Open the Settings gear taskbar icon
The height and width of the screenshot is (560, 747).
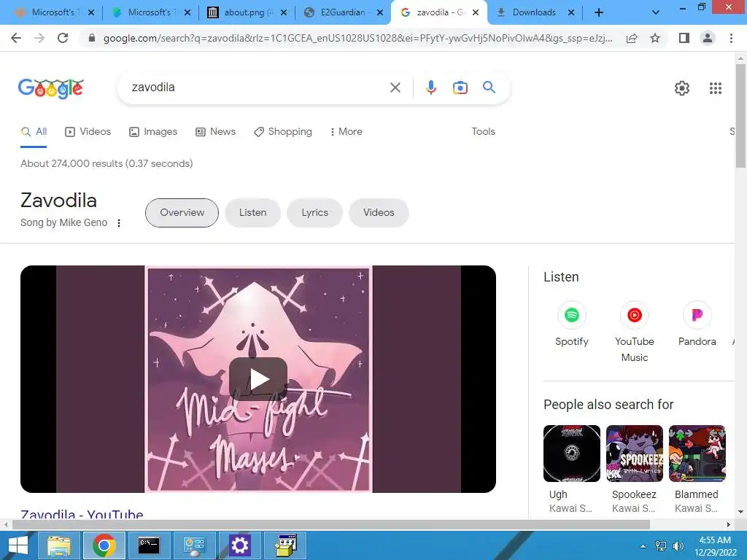[239, 545]
